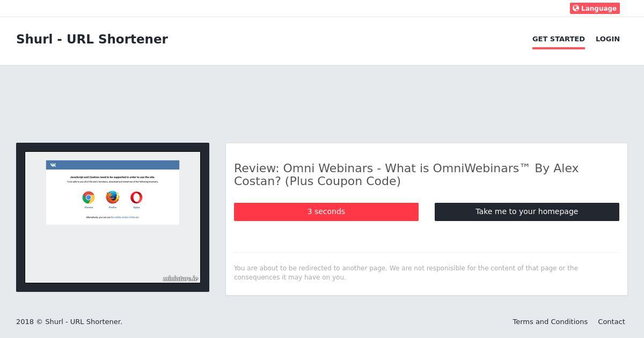Click the Firefox icon in preview thumbnail
Screen dimensions: 644x338
[113, 197]
